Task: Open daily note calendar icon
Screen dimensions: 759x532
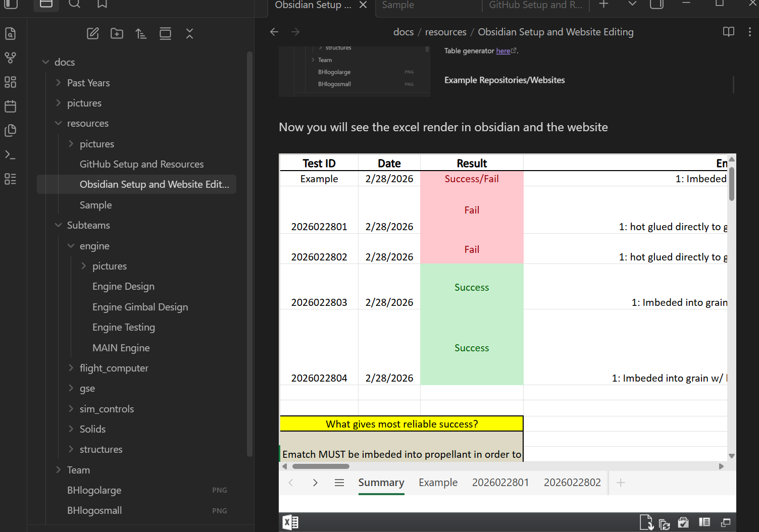Action: tap(10, 106)
